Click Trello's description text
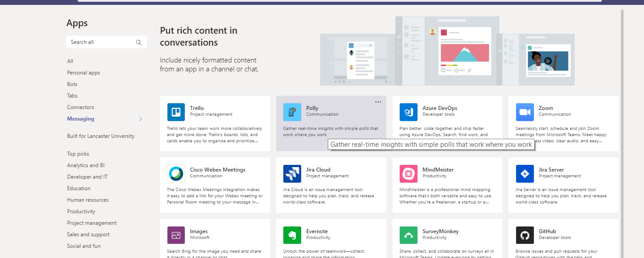Screen dimensions: 644x258 (x=215, y=135)
